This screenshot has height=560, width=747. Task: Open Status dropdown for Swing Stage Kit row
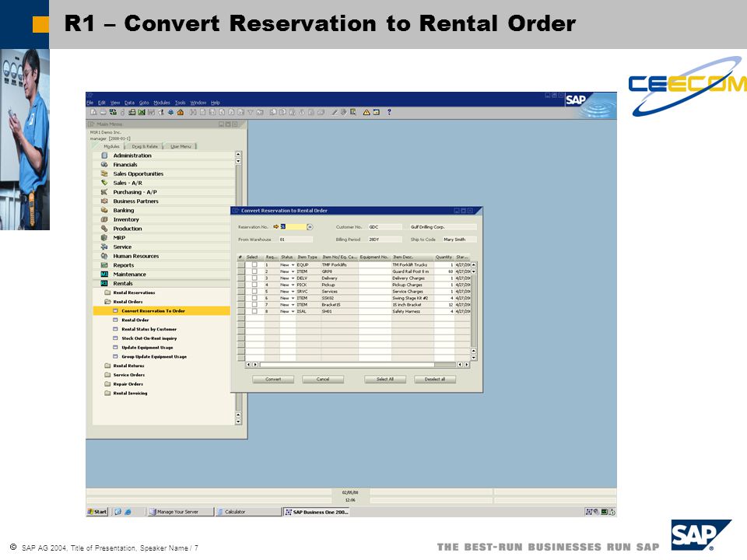pyautogui.click(x=293, y=298)
